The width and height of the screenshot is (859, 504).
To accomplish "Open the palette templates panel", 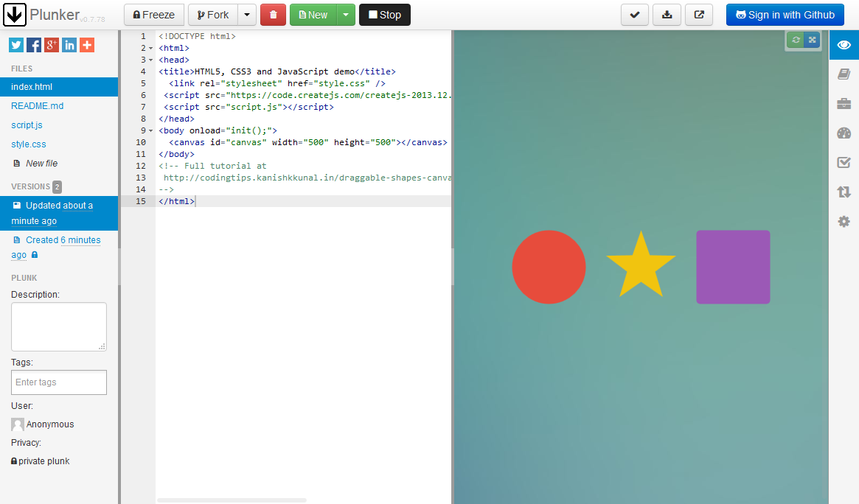I will point(844,133).
